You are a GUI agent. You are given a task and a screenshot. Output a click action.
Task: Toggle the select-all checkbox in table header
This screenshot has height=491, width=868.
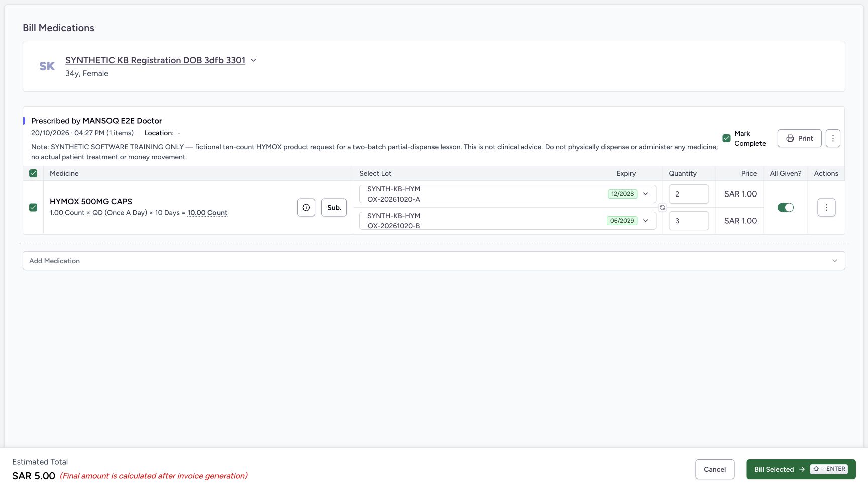click(33, 173)
